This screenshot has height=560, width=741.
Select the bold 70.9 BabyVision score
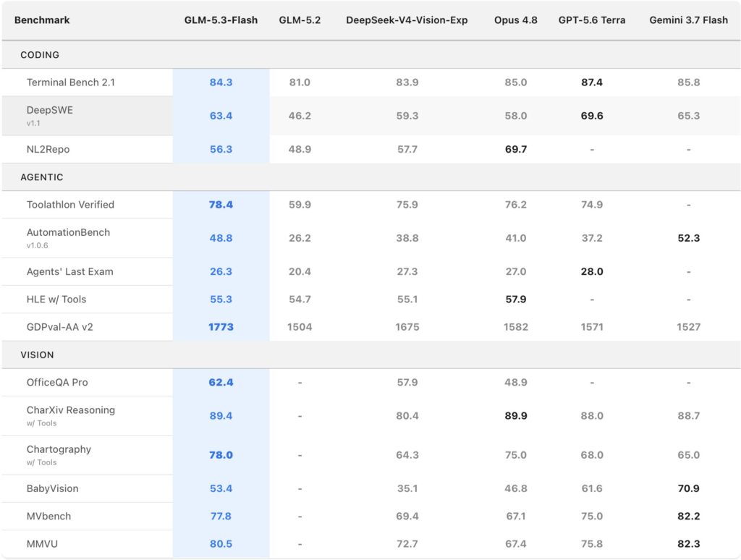(689, 488)
